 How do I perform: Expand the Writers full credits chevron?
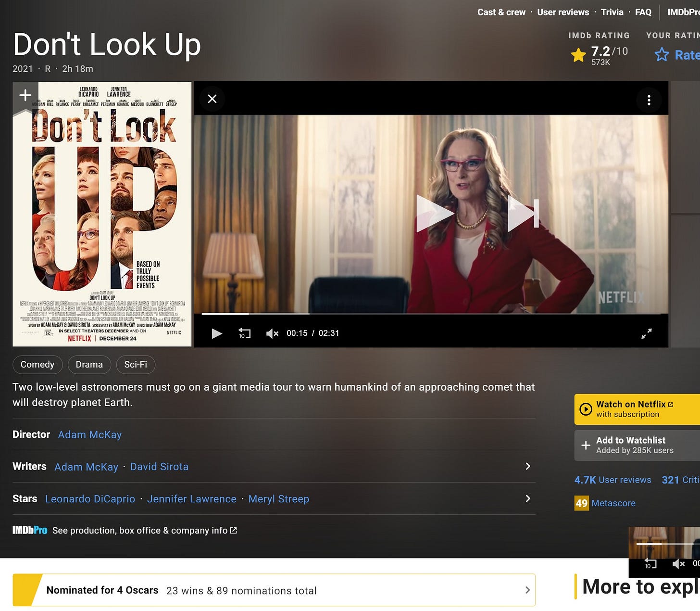point(528,466)
